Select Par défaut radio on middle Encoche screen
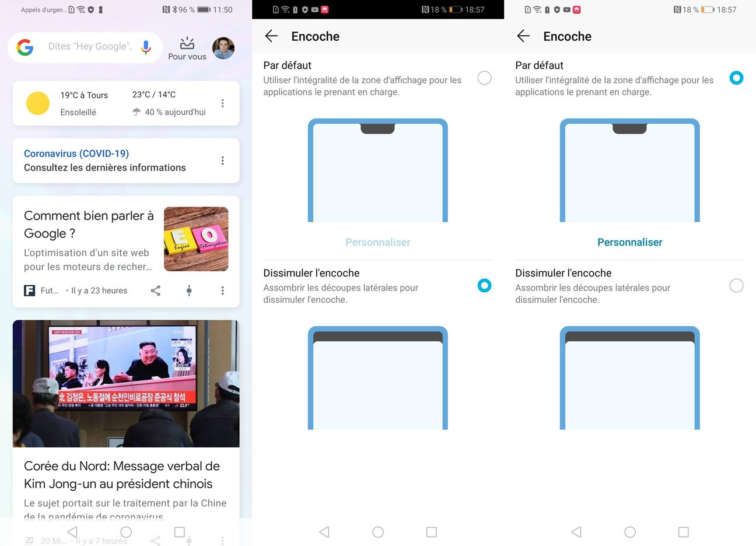Screen dimensions: 756x546 484,78
